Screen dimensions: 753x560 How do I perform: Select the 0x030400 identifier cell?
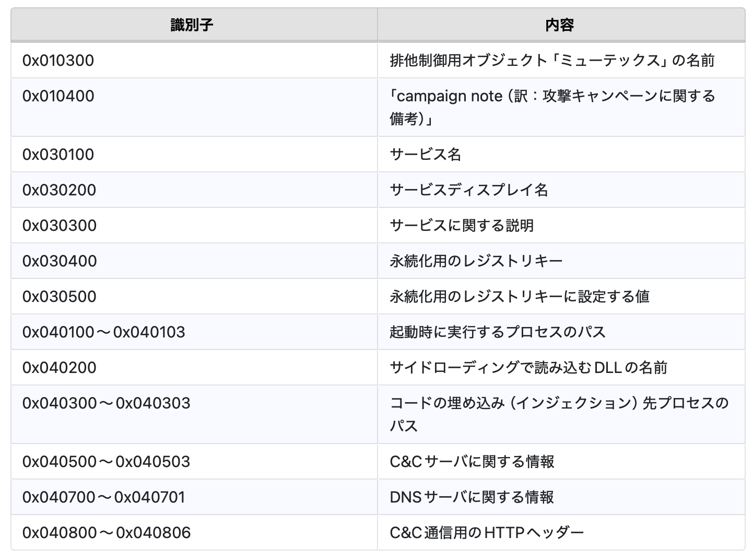[x=60, y=261]
